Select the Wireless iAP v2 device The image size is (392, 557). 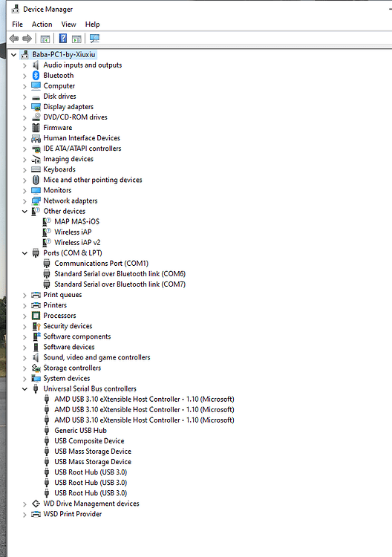(x=77, y=242)
